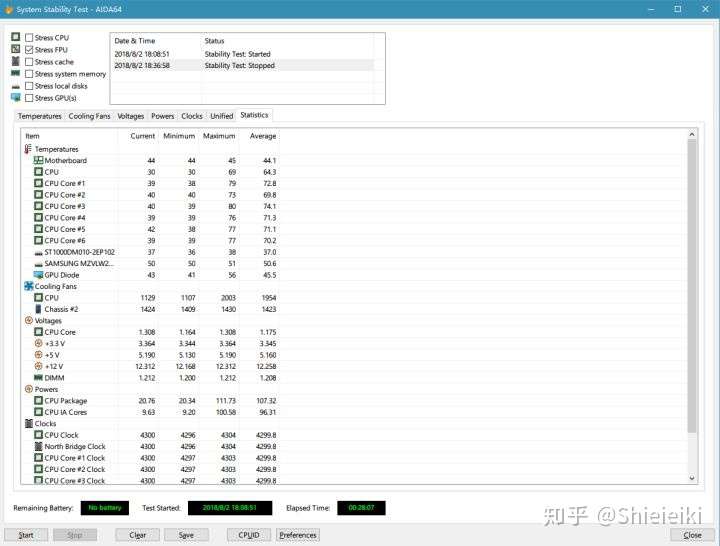This screenshot has height=546, width=720.
Task: Click the GPU Diode icon
Action: point(39,275)
